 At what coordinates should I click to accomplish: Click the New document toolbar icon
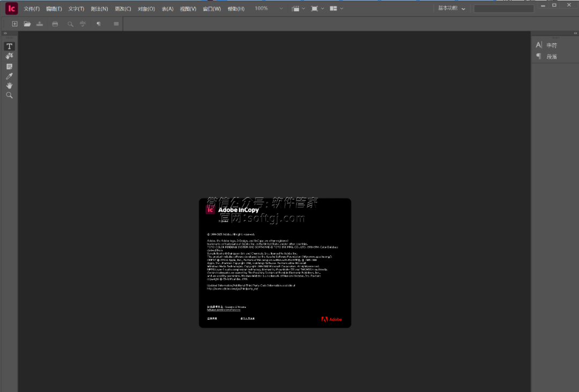pyautogui.click(x=14, y=24)
